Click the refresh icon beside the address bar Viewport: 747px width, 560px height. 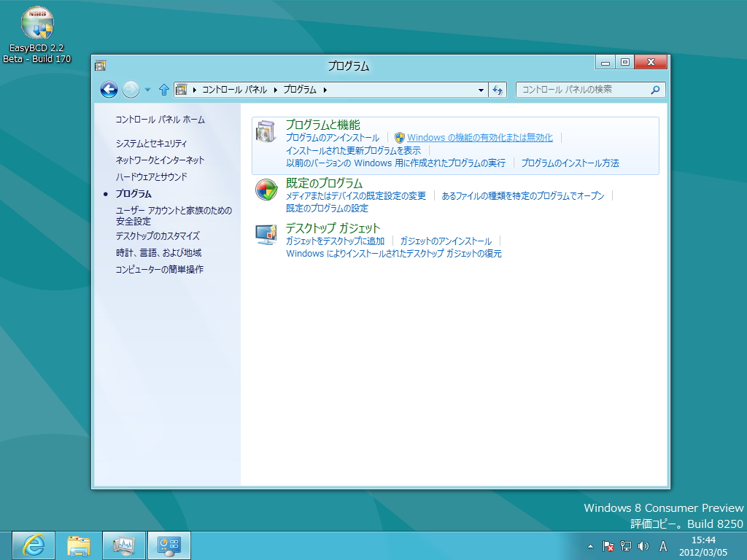[x=498, y=90]
